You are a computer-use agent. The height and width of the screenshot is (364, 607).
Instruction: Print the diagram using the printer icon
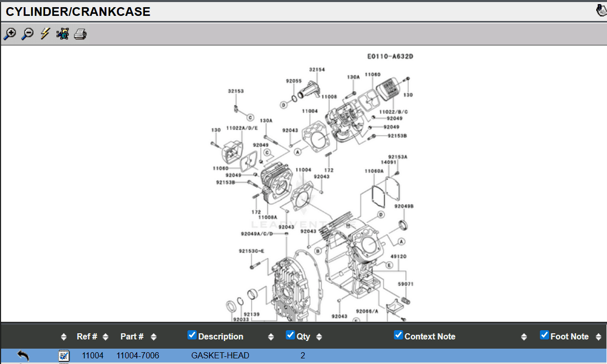(x=80, y=34)
